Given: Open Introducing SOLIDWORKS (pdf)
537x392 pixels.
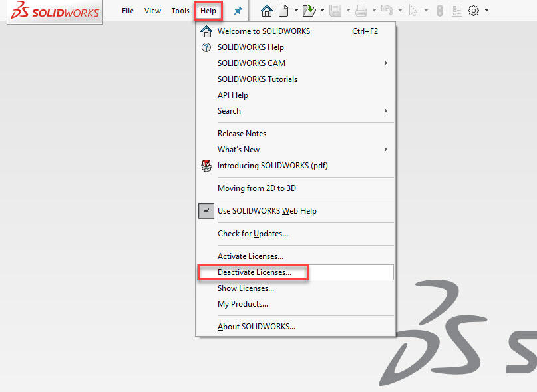Looking at the screenshot, I should click(x=272, y=166).
